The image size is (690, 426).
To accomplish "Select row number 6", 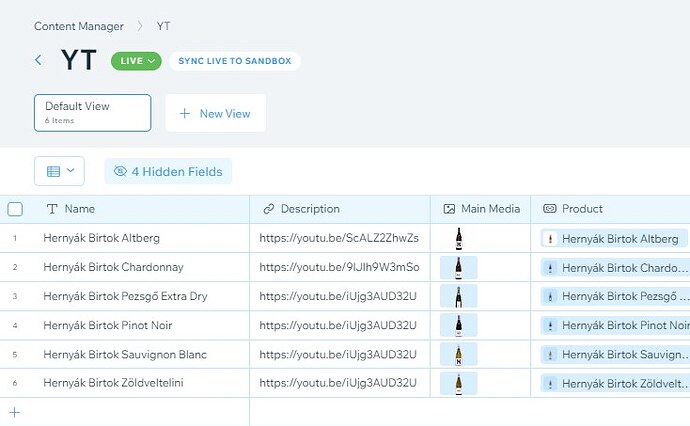I will 15,383.
